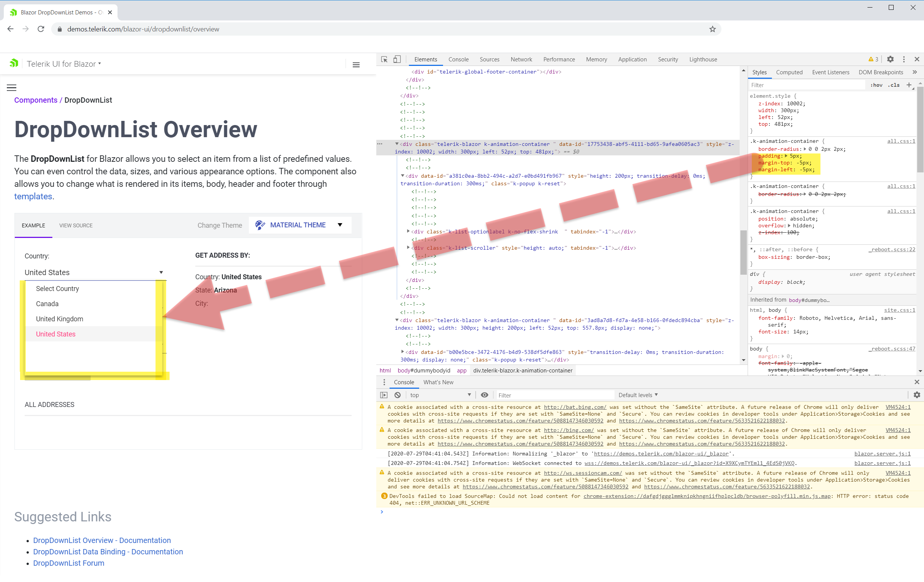Expand the k-list-scroller div node
924x582 pixels.
408,248
